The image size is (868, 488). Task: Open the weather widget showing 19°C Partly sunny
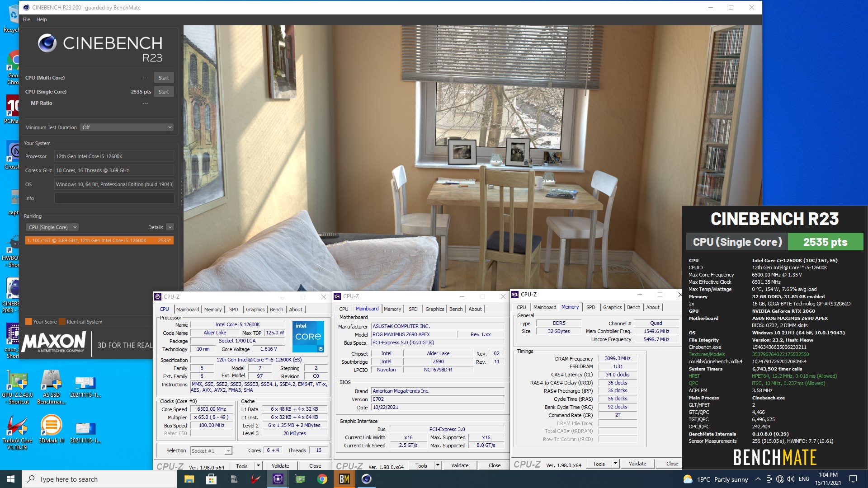pyautogui.click(x=716, y=479)
